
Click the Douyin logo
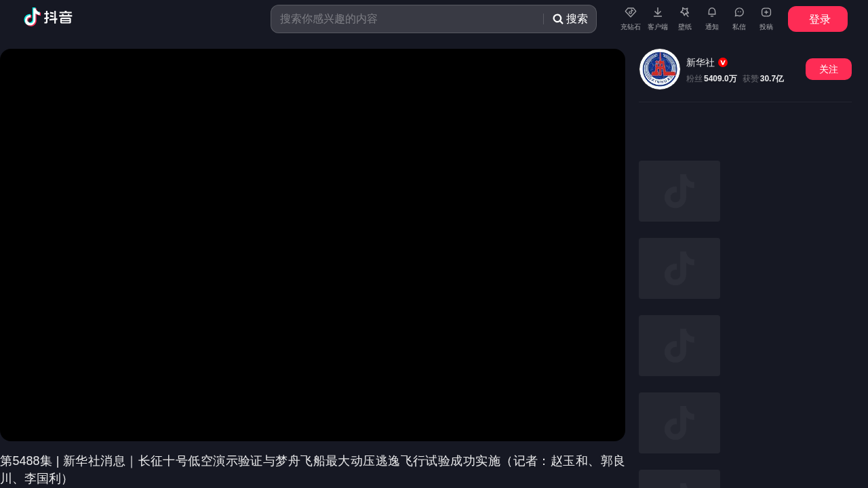[x=48, y=17]
